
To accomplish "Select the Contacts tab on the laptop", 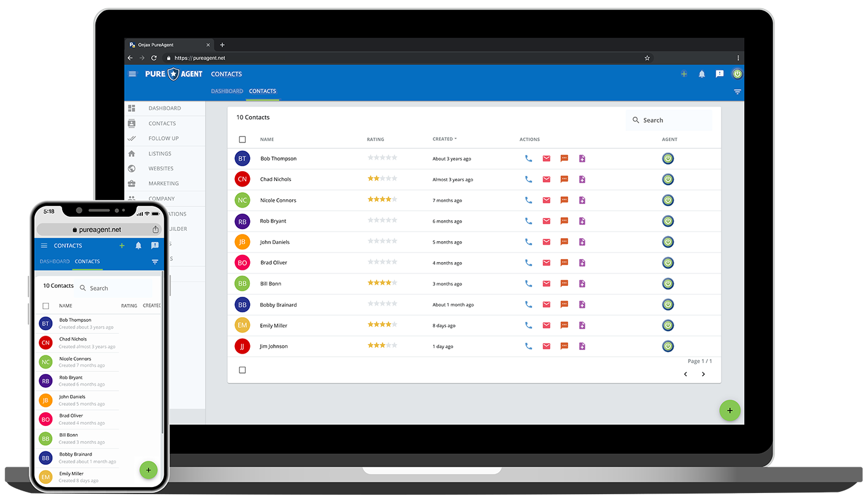I will tap(262, 91).
